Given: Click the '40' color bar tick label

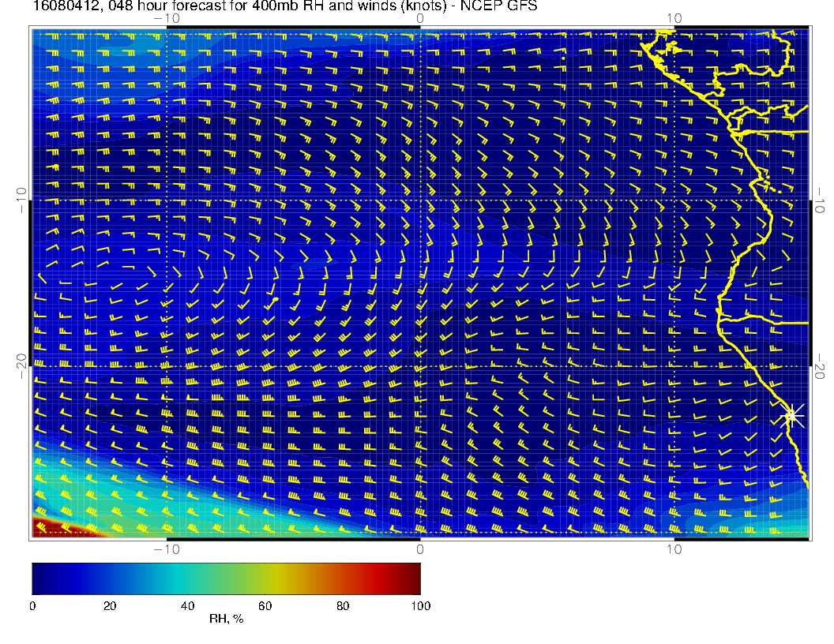Looking at the screenshot, I should (x=187, y=606).
